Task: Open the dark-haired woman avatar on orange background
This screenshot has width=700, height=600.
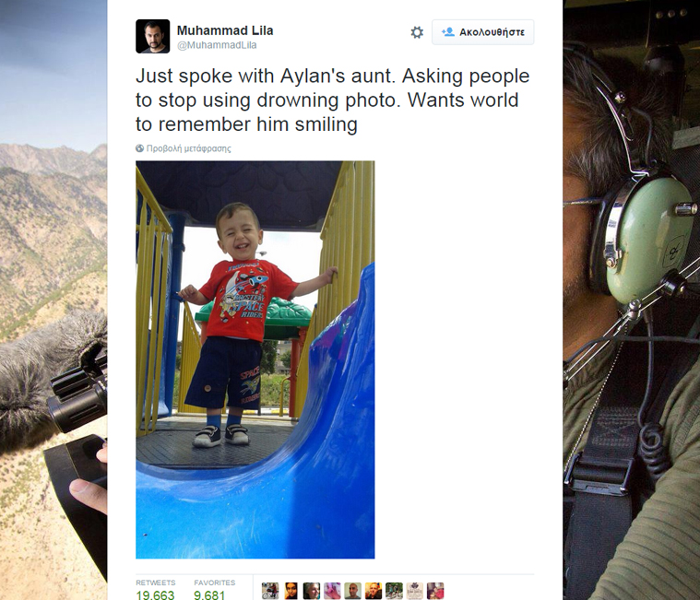Action: [291, 591]
